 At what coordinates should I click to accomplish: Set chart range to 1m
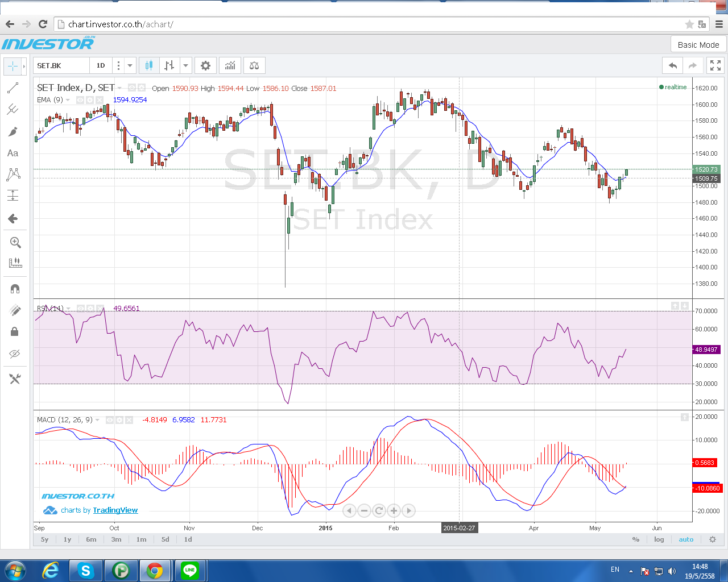pyautogui.click(x=142, y=539)
